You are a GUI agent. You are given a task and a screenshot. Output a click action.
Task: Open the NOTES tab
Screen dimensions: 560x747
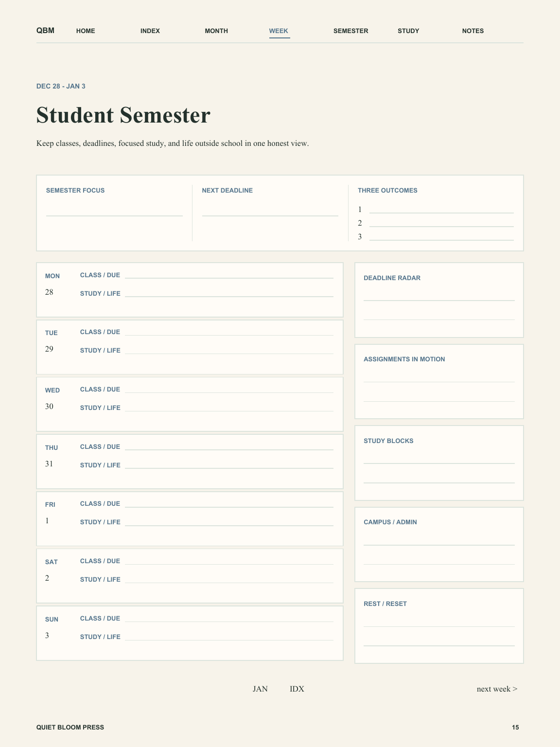(473, 31)
